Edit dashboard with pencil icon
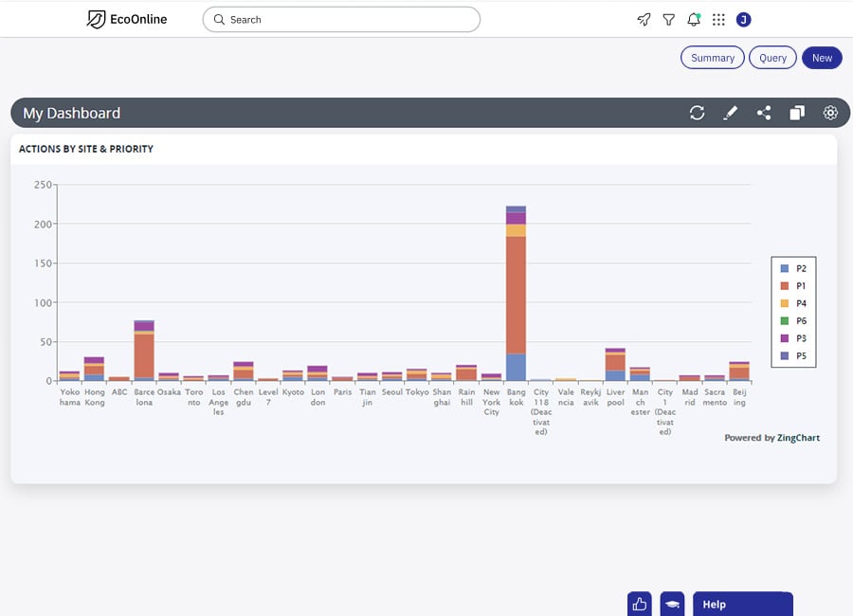853x616 pixels. [730, 113]
